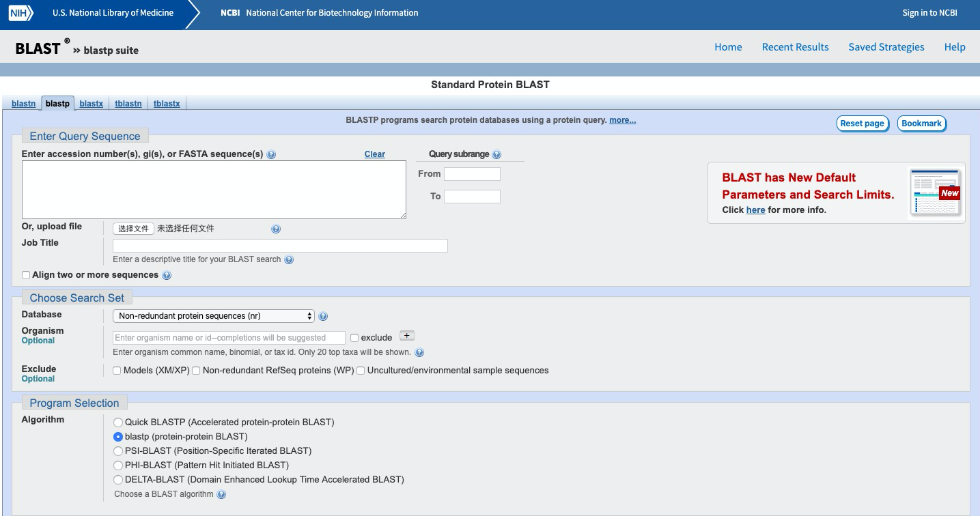Click the NIH logo in the header

click(x=19, y=12)
